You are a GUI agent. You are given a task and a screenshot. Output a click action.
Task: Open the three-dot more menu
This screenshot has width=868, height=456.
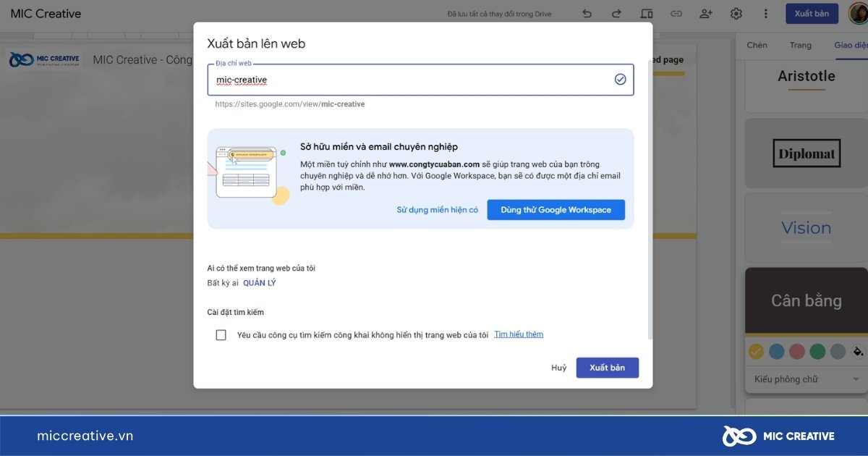point(766,14)
